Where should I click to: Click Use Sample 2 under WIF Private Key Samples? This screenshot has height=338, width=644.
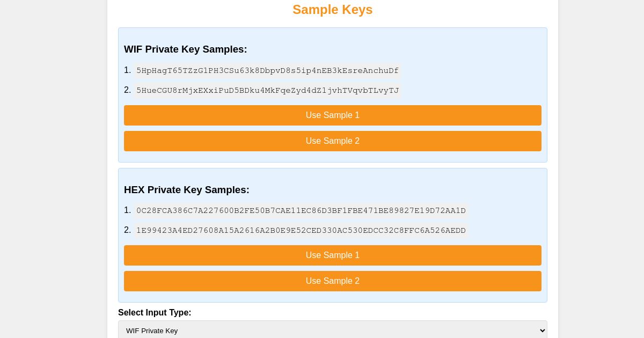click(332, 141)
